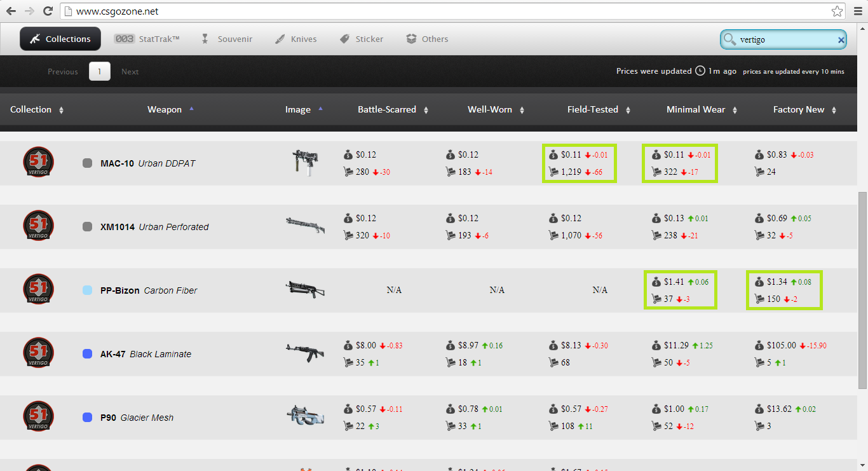The height and width of the screenshot is (471, 868).
Task: Select the Sticker tab
Action: pos(361,39)
